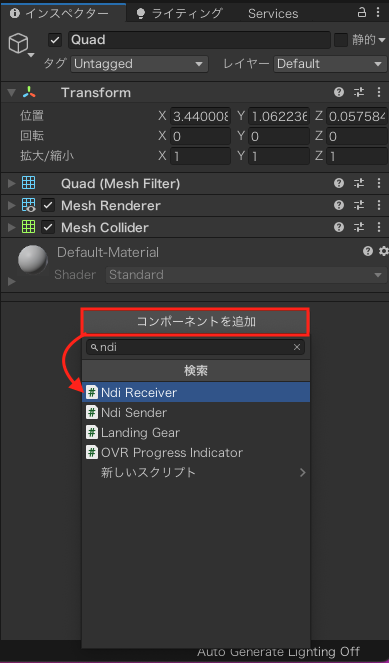Open Mesh Collider preset settings icon
This screenshot has width=389, height=663.
(x=359, y=227)
